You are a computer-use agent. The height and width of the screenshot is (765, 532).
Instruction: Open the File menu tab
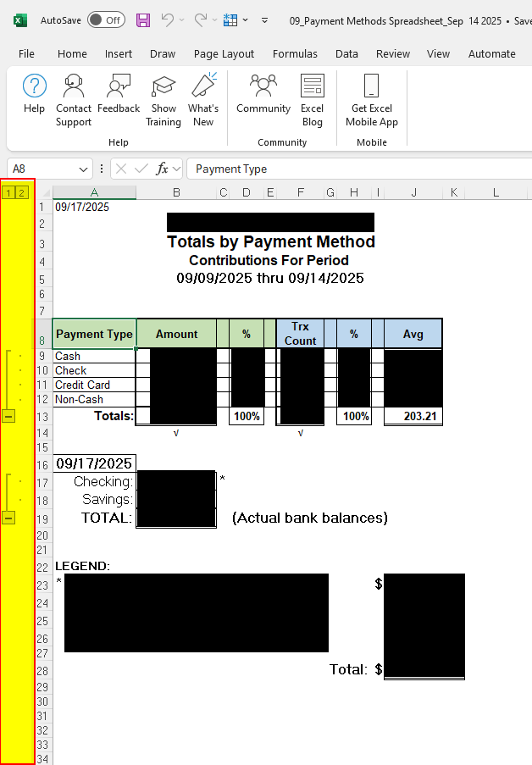[26, 53]
